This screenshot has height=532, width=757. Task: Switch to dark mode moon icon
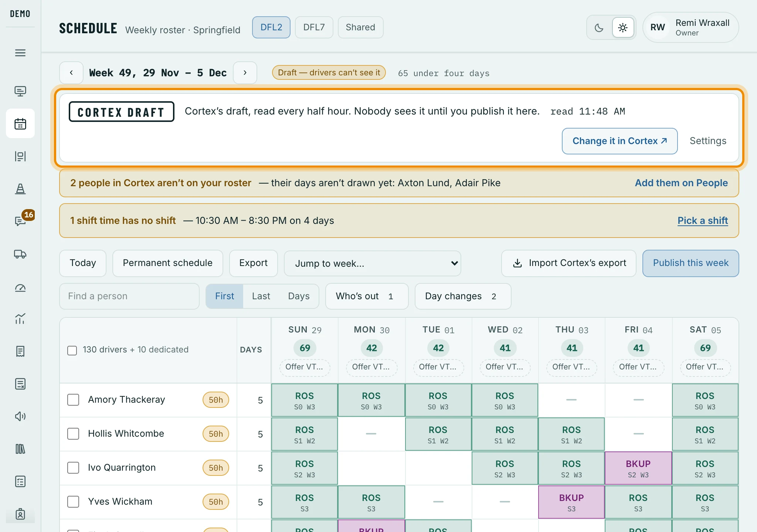pos(599,27)
